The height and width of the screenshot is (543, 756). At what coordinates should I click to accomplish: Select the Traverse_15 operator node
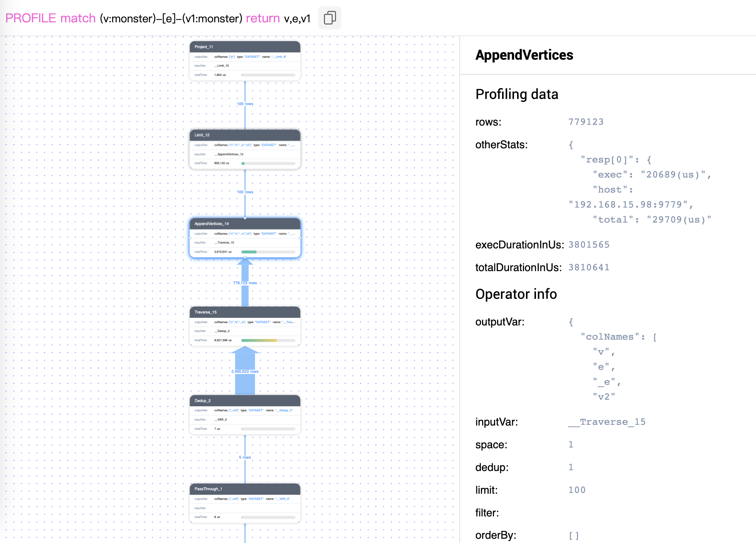(x=245, y=313)
